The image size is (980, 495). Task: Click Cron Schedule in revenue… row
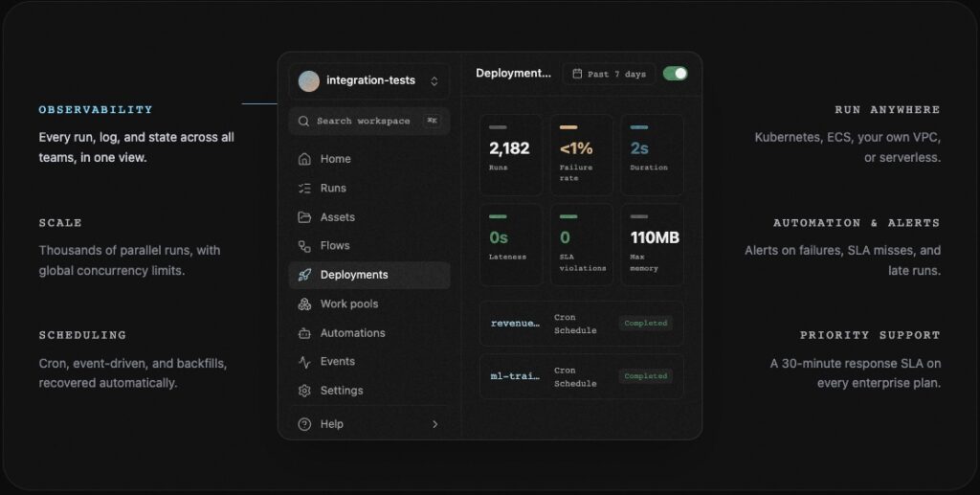(x=575, y=324)
